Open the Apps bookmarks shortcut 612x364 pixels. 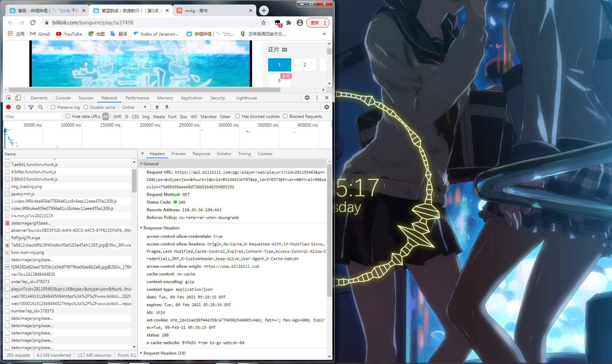click(x=16, y=34)
